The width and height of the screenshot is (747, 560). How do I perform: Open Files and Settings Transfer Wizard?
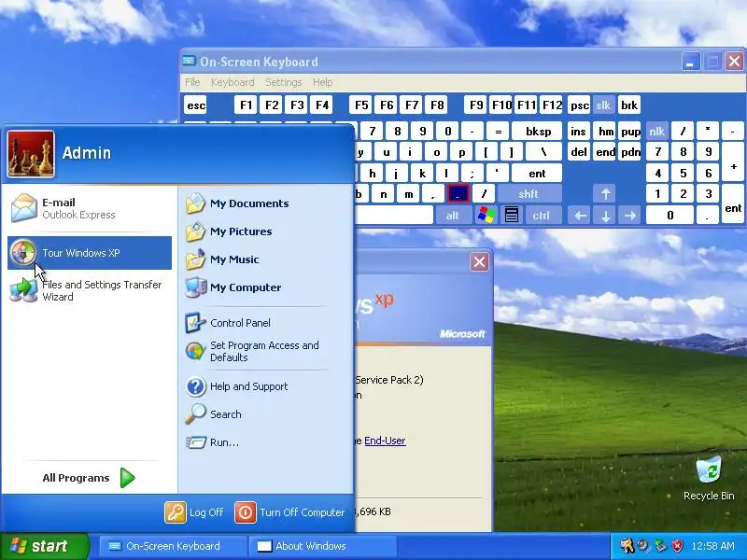[90, 290]
